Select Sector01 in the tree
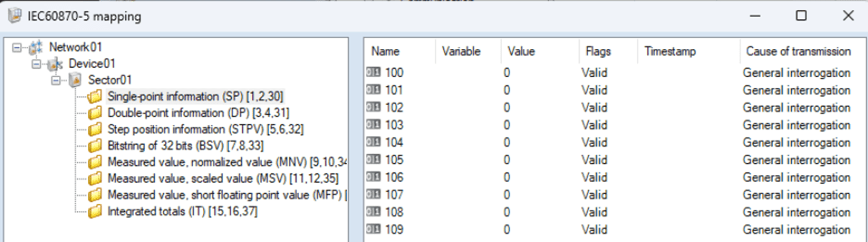The height and width of the screenshot is (242, 868). coord(110,81)
